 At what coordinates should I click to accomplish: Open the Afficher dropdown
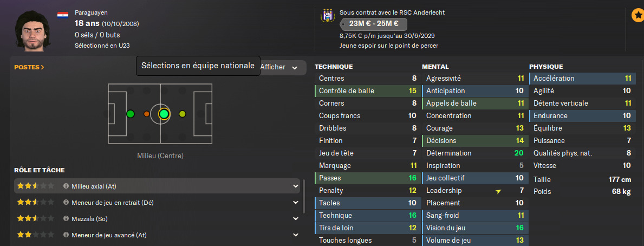click(279, 67)
